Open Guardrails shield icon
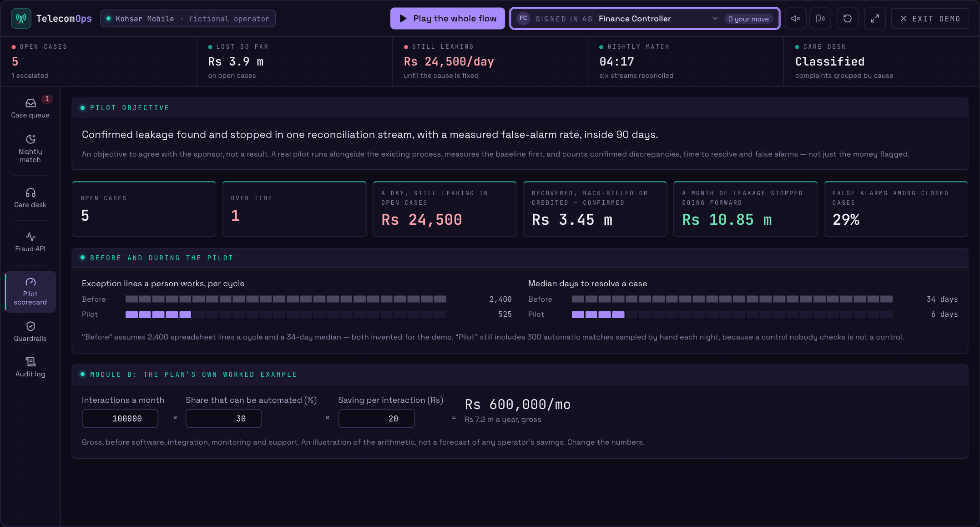 (x=30, y=326)
